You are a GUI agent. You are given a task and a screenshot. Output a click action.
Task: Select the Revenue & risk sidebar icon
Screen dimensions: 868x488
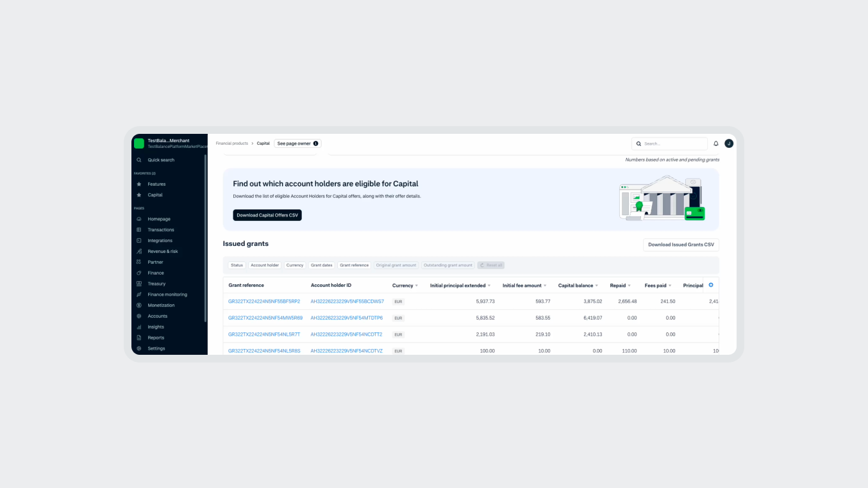pyautogui.click(x=140, y=251)
